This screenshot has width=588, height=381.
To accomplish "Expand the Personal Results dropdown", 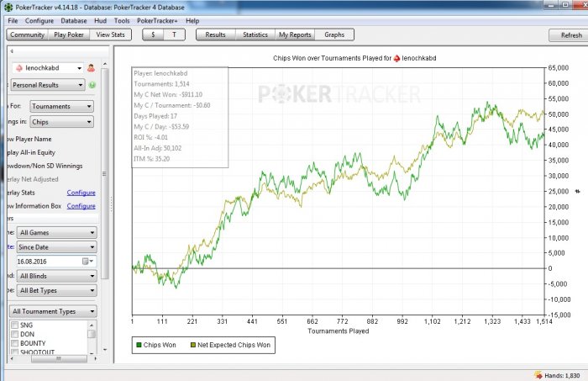I will coord(49,85).
